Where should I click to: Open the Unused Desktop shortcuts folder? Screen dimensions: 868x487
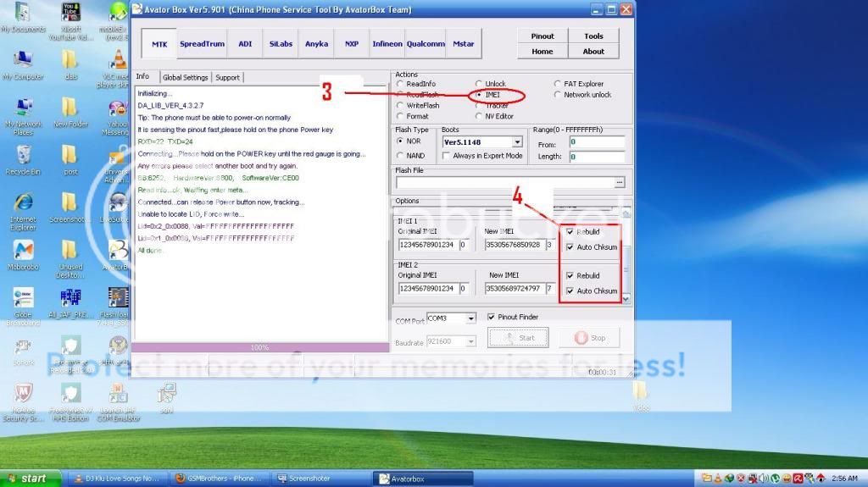click(x=70, y=259)
